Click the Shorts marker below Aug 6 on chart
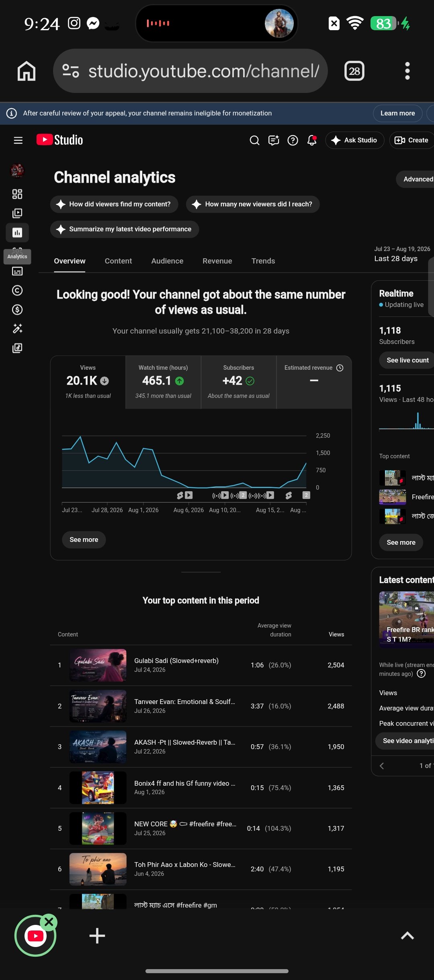Image resolution: width=434 pixels, height=980 pixels. pos(180,495)
